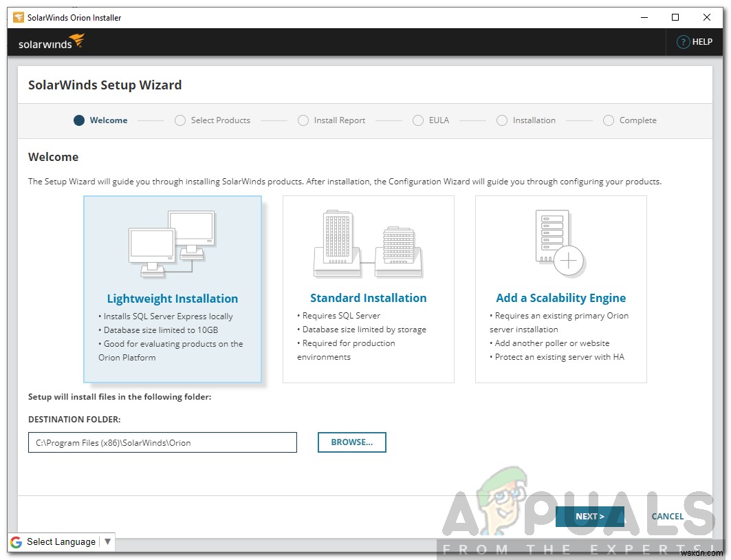The image size is (731, 560).
Task: Close the SolarWinds Orion Installer window
Action: coord(707,18)
